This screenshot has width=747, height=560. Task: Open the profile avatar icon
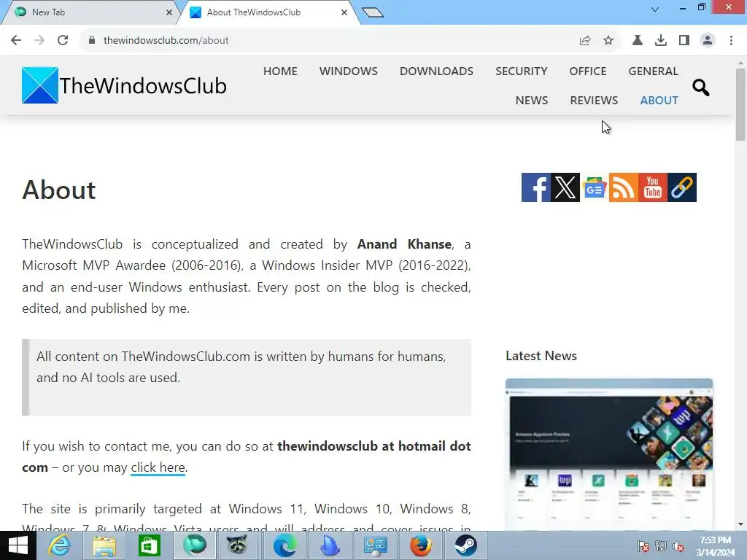pyautogui.click(x=708, y=41)
